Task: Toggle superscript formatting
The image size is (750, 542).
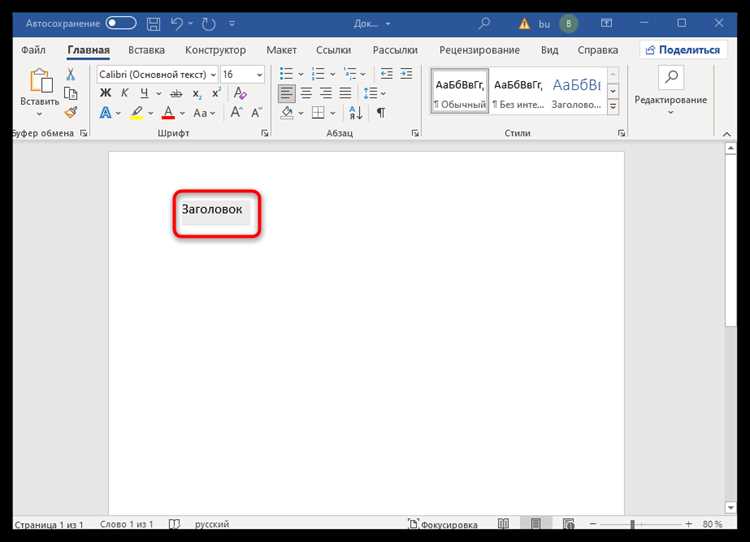Action: (216, 93)
